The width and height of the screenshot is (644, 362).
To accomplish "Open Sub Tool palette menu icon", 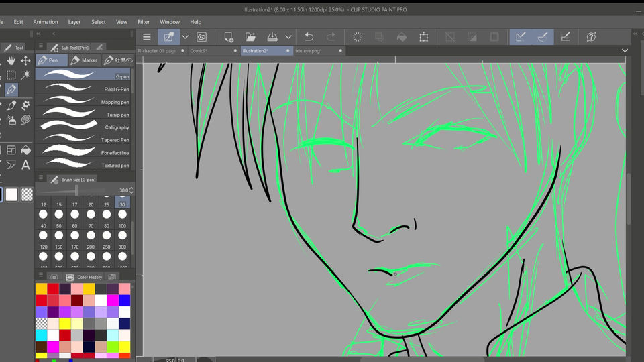I will click(41, 46).
